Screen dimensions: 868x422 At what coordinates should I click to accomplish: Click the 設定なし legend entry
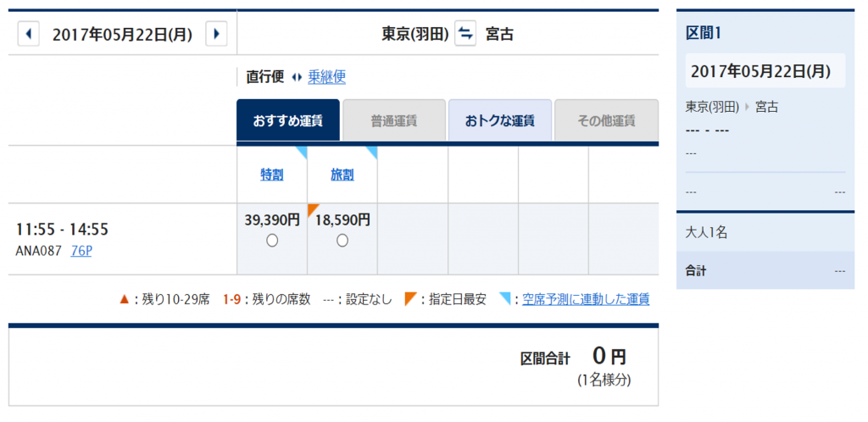369,299
